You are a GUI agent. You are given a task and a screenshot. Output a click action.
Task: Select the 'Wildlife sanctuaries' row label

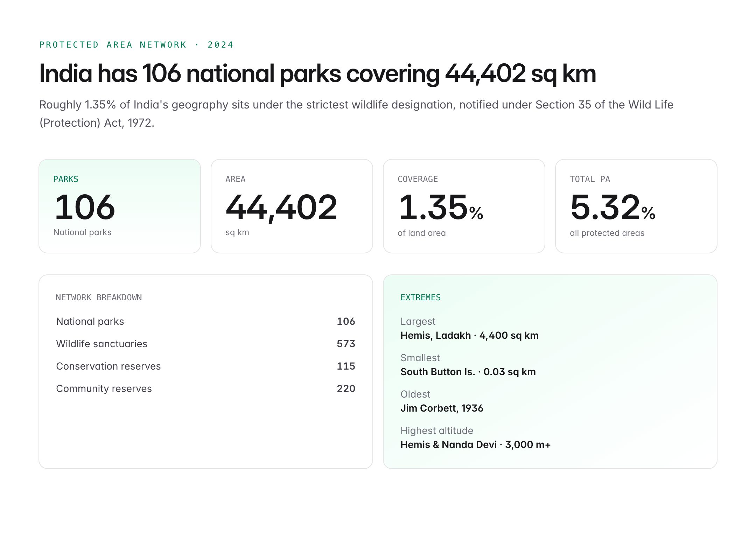coord(101,344)
